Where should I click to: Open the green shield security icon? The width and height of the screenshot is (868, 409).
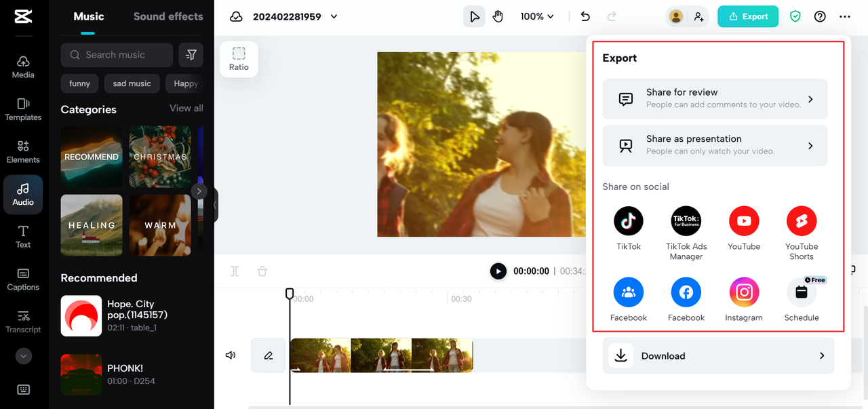click(795, 16)
